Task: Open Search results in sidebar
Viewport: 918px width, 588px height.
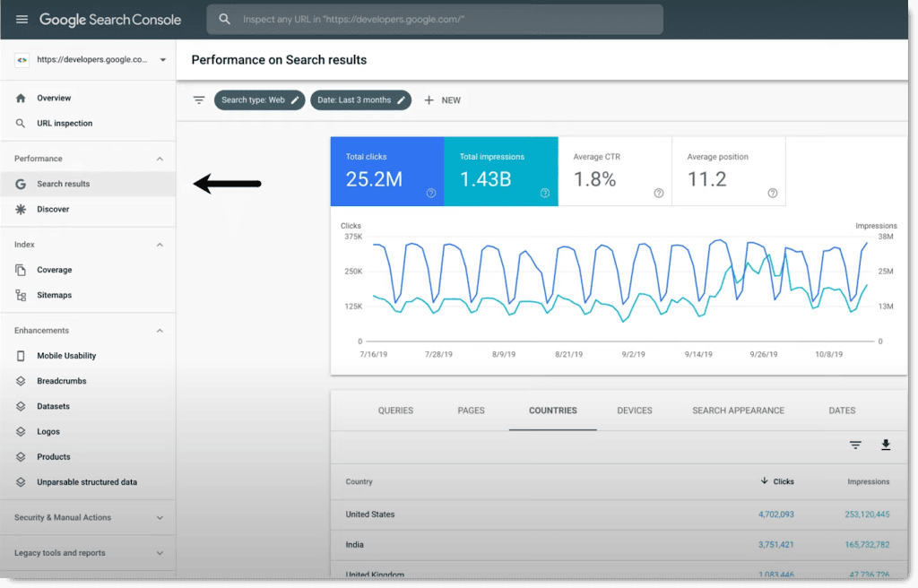Action: coord(88,184)
